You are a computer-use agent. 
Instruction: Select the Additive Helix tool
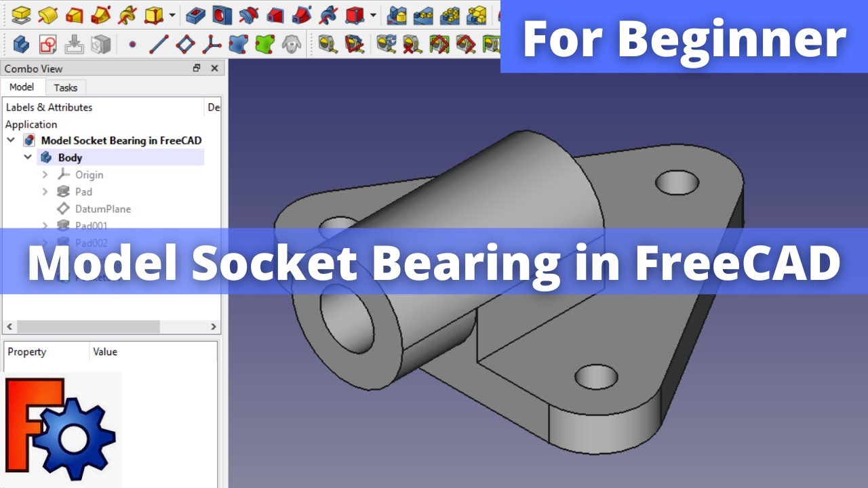pos(126,14)
